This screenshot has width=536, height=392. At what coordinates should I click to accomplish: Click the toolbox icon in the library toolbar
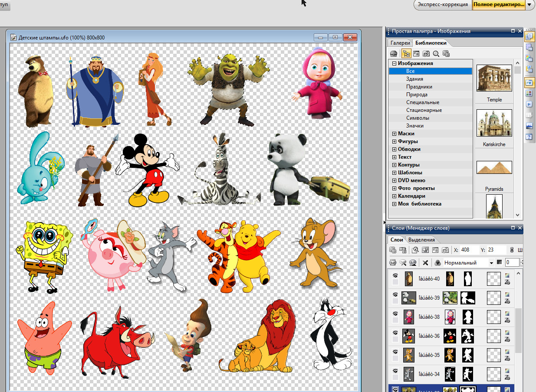point(394,54)
